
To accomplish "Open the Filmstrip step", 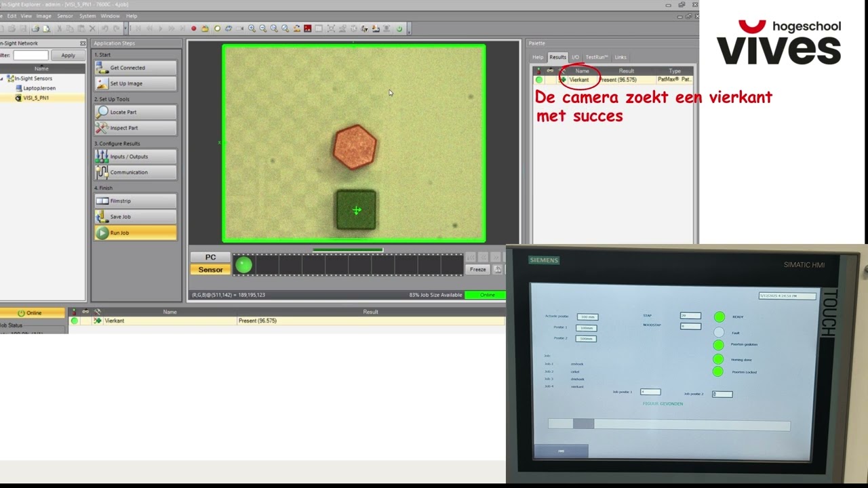I will [x=136, y=201].
